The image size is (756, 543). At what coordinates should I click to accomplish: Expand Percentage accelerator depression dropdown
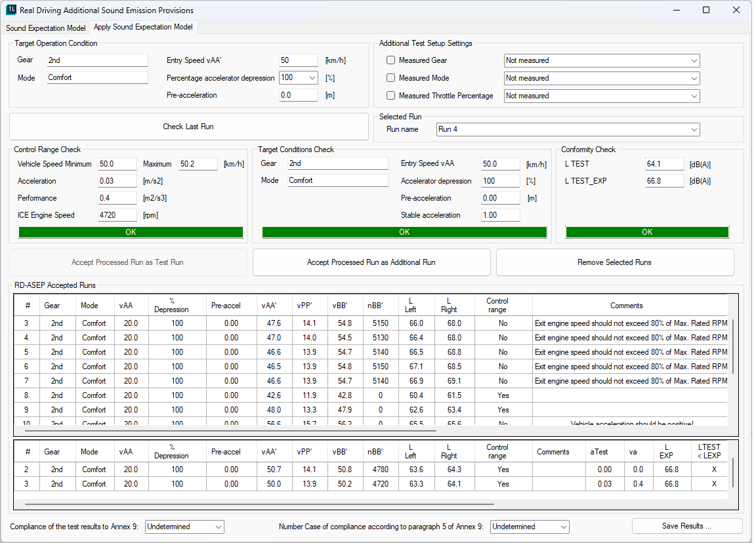tap(312, 77)
